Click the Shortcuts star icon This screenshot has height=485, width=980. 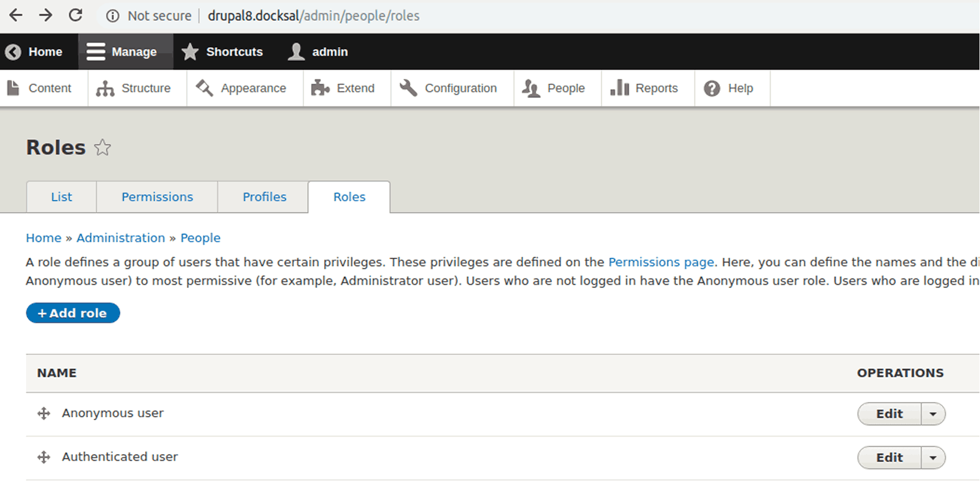[x=190, y=51]
